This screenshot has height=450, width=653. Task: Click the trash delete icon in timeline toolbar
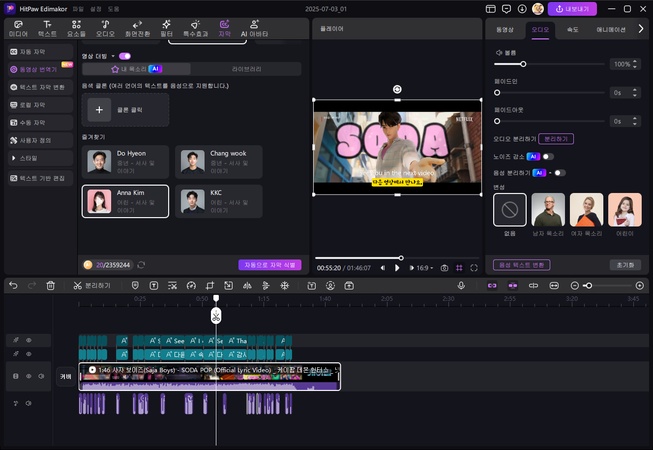tap(50, 286)
